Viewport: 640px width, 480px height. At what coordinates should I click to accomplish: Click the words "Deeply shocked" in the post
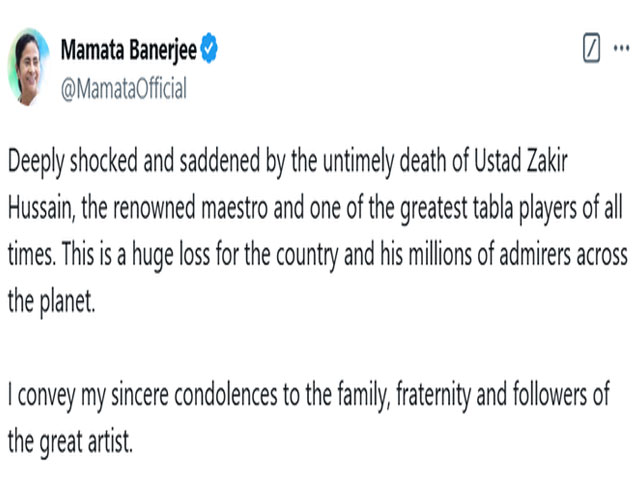click(73, 162)
